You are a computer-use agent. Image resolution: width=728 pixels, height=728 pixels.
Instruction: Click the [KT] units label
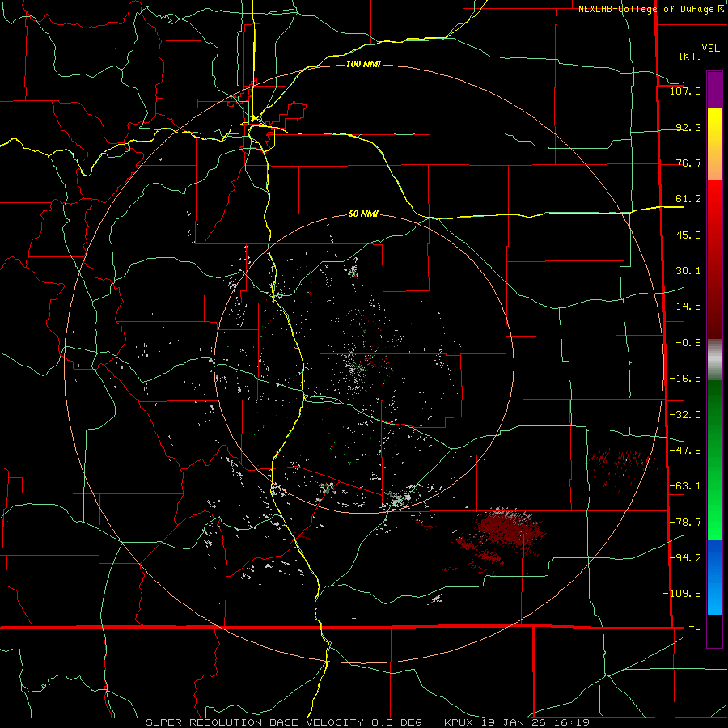[691, 56]
